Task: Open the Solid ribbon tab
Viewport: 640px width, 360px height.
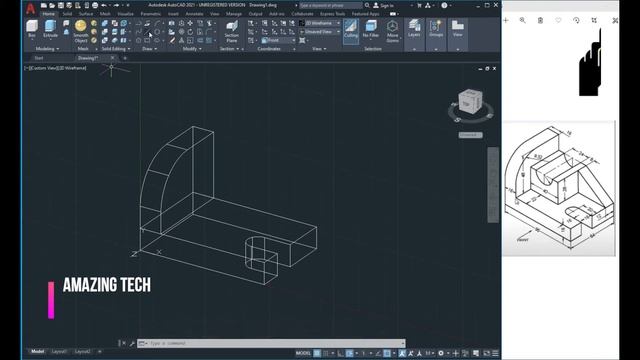Action: pyautogui.click(x=67, y=14)
